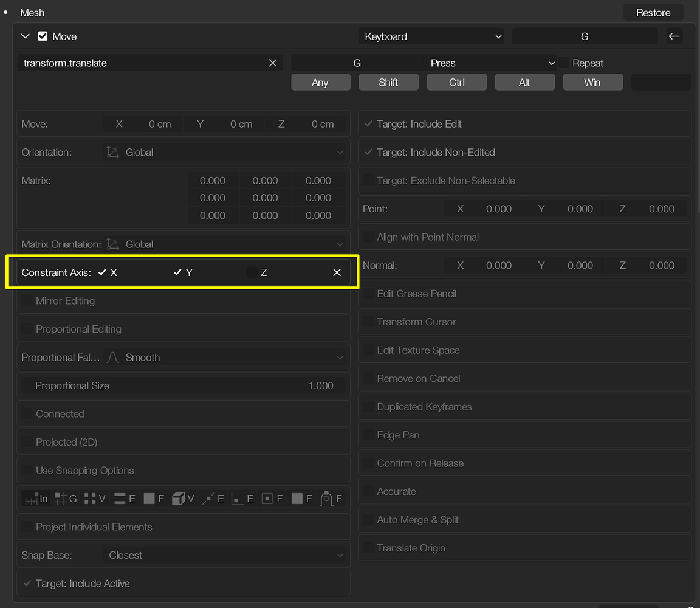Enable the Edge Pan option
The image size is (700, 608).
[x=368, y=435]
